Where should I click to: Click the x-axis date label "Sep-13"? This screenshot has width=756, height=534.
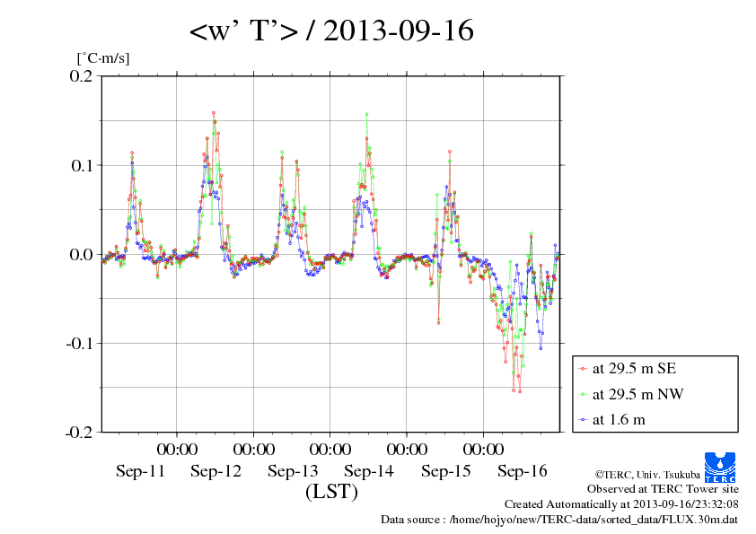click(x=293, y=471)
